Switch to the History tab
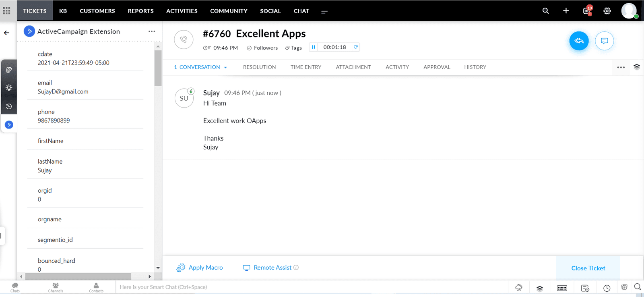The image size is (644, 297). click(x=475, y=67)
